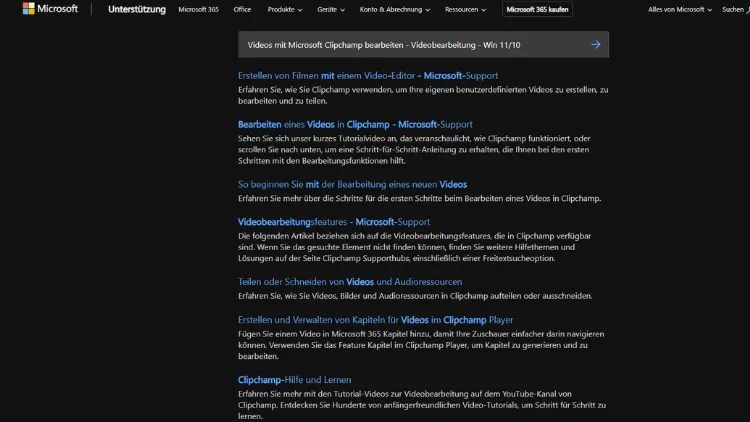The height and width of the screenshot is (422, 750).
Task: Open 'Erstellen und Verwalten von Kapiteln' result
Action: click(x=375, y=320)
